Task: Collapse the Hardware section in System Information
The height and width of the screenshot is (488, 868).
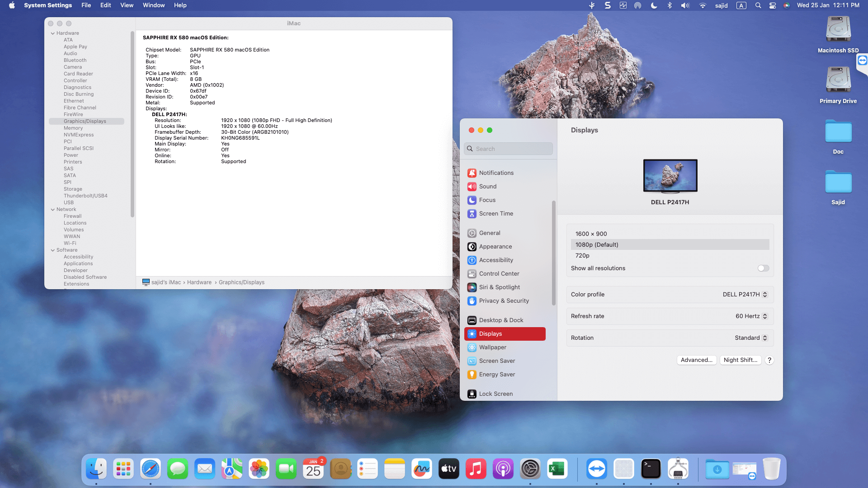Action: click(x=53, y=33)
